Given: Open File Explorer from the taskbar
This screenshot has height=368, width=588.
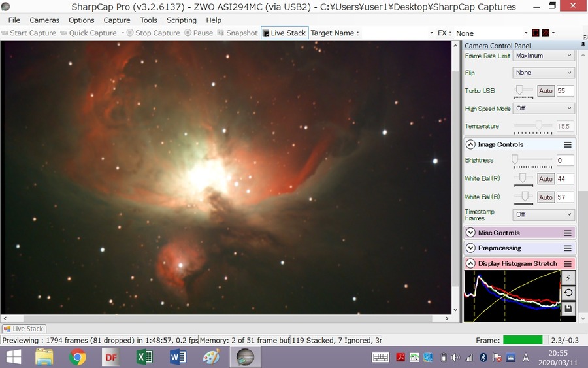Looking at the screenshot, I should tap(44, 357).
